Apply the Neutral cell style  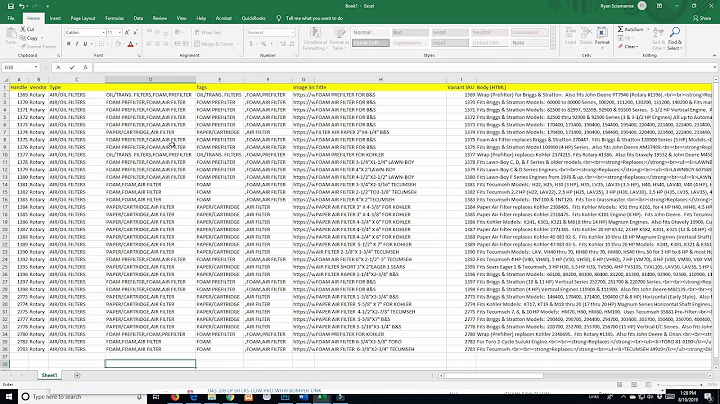(490, 32)
